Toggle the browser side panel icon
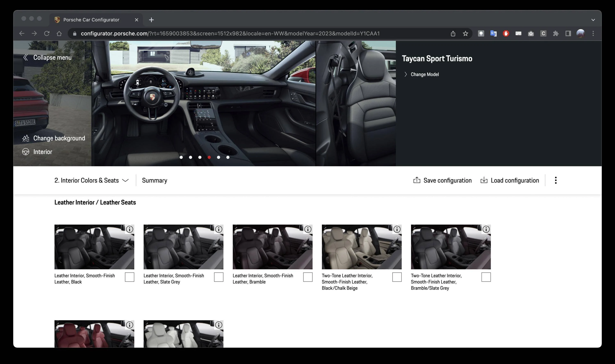The image size is (615, 364). [x=568, y=33]
